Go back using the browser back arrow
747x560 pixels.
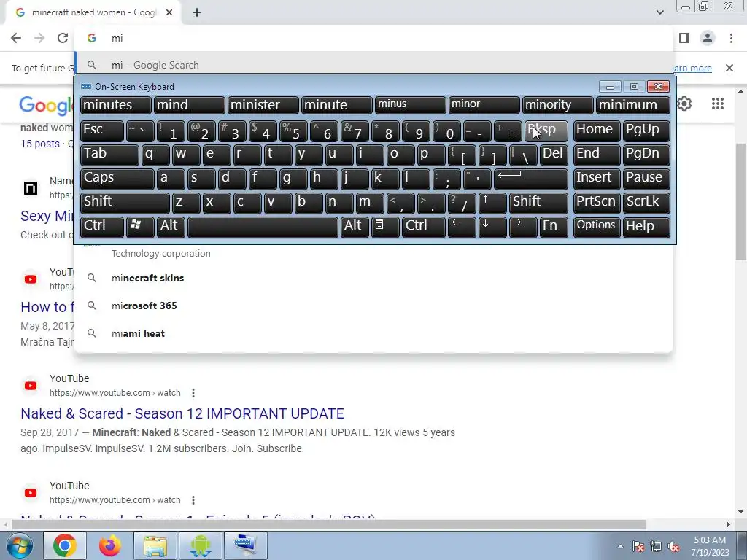point(16,38)
